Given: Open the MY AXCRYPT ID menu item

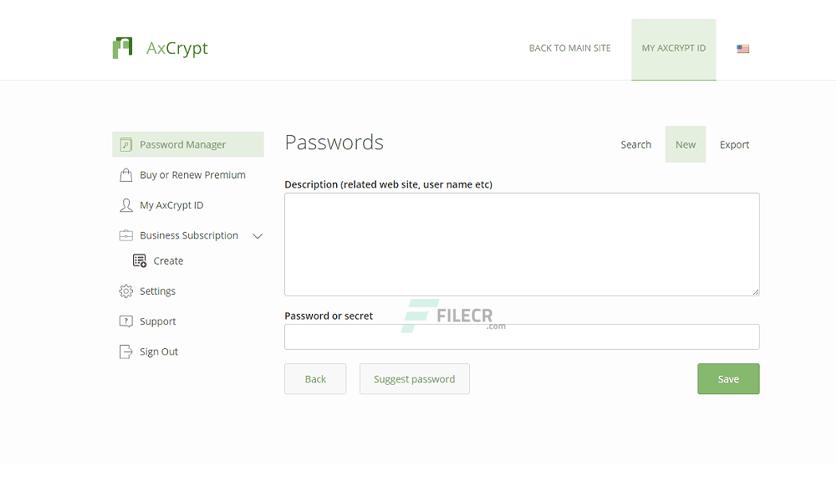Looking at the screenshot, I should tap(673, 50).
